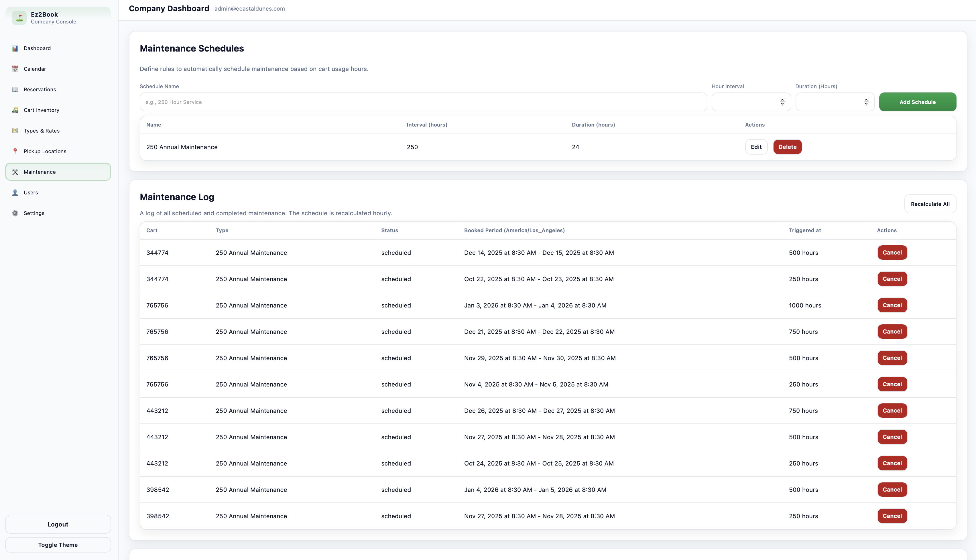Image resolution: width=976 pixels, height=560 pixels.
Task: Delete the 250 Annual Maintenance schedule
Action: (x=787, y=147)
